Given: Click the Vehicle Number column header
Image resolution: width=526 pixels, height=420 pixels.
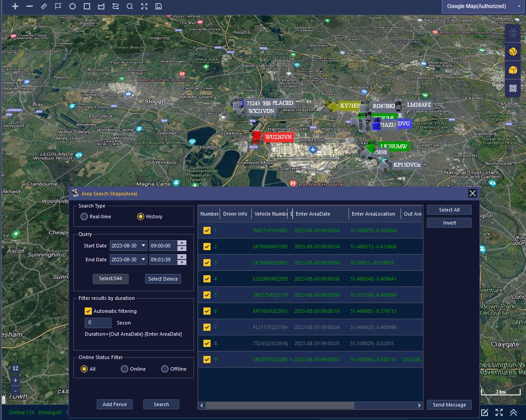Looking at the screenshot, I should 271,214.
